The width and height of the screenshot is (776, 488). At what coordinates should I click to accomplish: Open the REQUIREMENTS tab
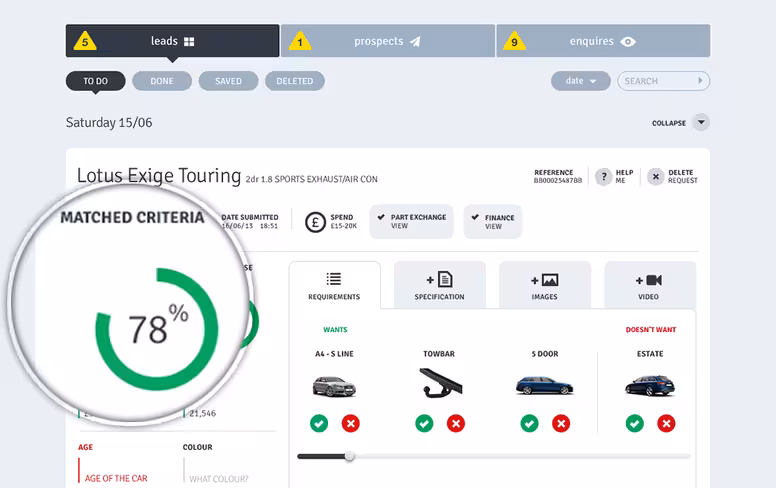pos(335,286)
